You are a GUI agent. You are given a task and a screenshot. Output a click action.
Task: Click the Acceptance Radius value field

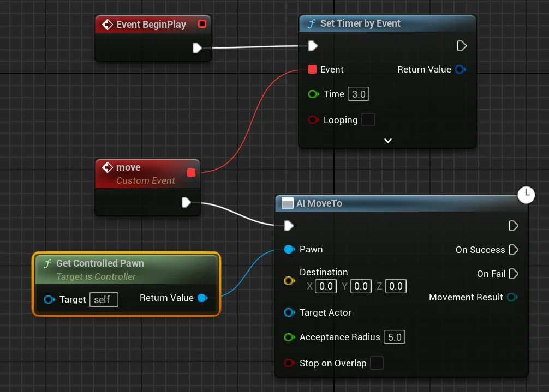(395, 337)
